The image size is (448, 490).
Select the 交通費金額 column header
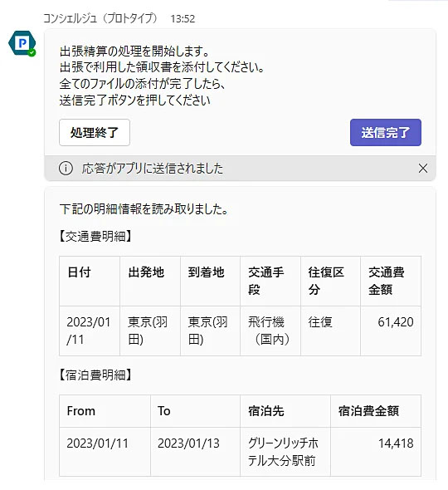[x=391, y=281]
